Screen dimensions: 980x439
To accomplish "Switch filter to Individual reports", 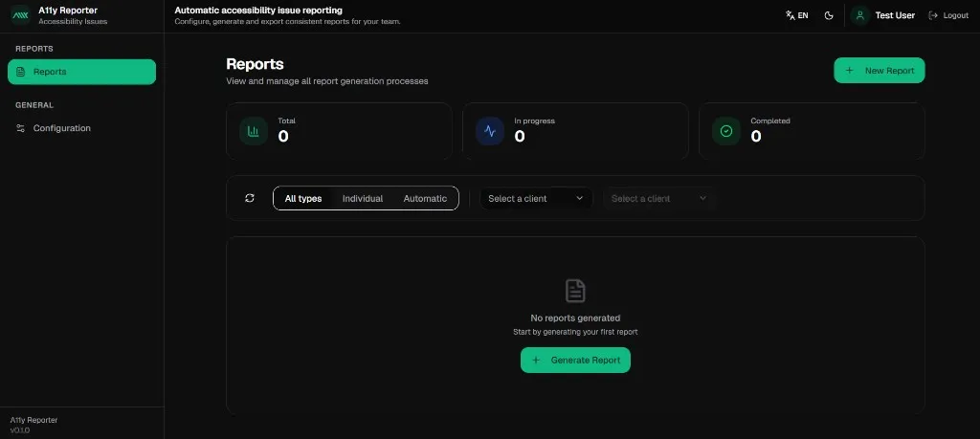I will click(x=363, y=198).
